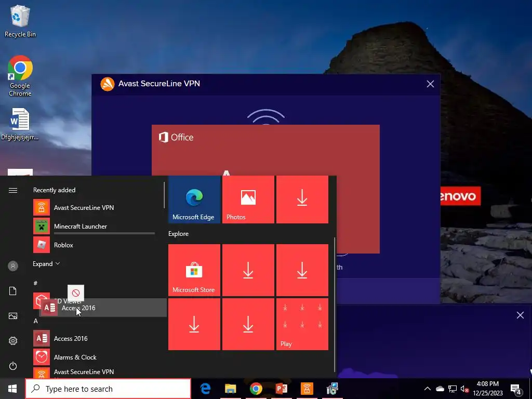Click the Start button on taskbar
Image resolution: width=532 pixels, height=399 pixels.
click(x=12, y=389)
